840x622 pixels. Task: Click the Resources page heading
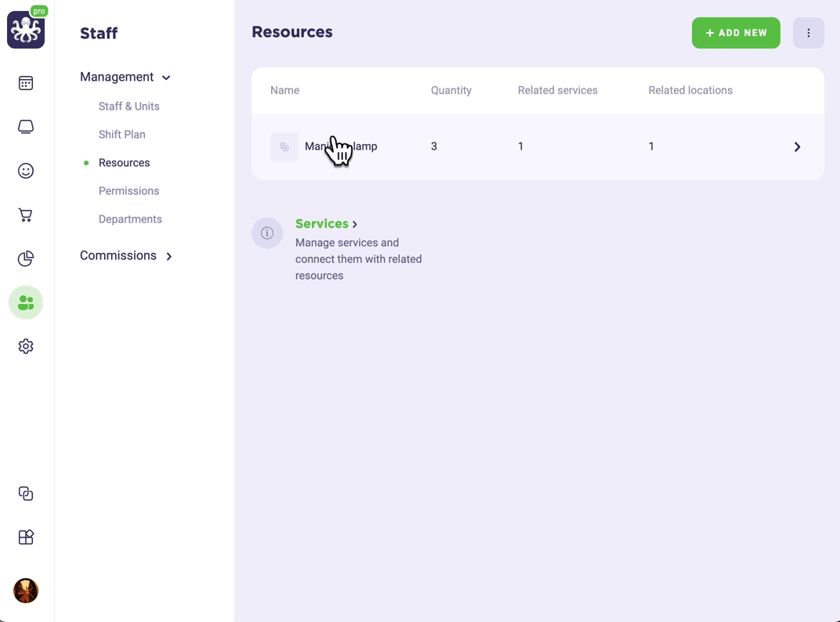292,32
